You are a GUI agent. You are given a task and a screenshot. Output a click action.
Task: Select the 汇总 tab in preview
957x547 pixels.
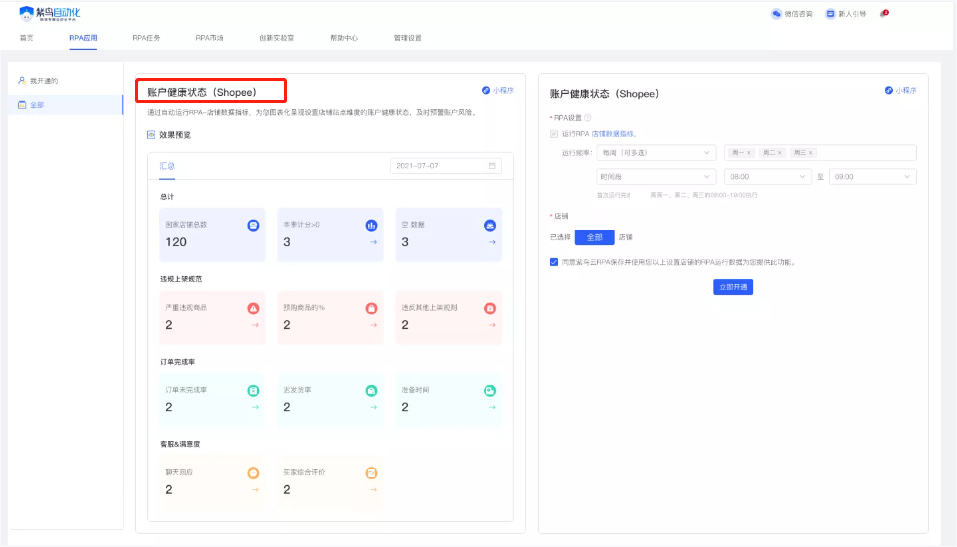point(167,166)
